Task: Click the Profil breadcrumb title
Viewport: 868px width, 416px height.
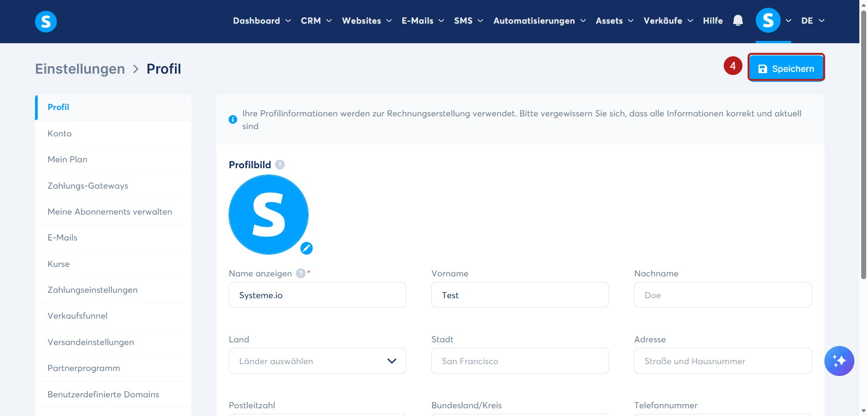Action: (164, 69)
